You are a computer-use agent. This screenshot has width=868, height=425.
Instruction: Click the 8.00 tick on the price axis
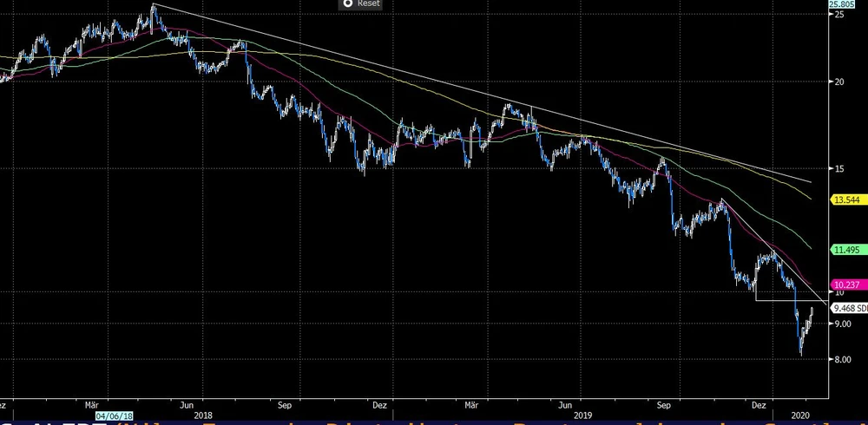point(842,359)
